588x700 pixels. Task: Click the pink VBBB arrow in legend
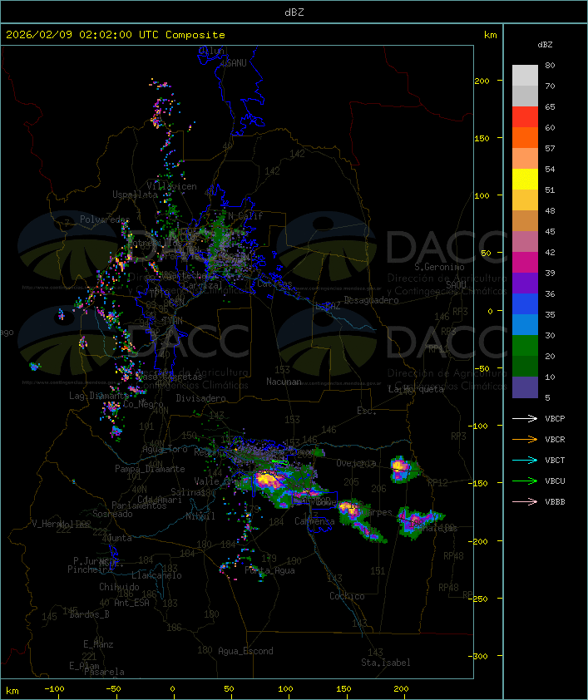525,502
